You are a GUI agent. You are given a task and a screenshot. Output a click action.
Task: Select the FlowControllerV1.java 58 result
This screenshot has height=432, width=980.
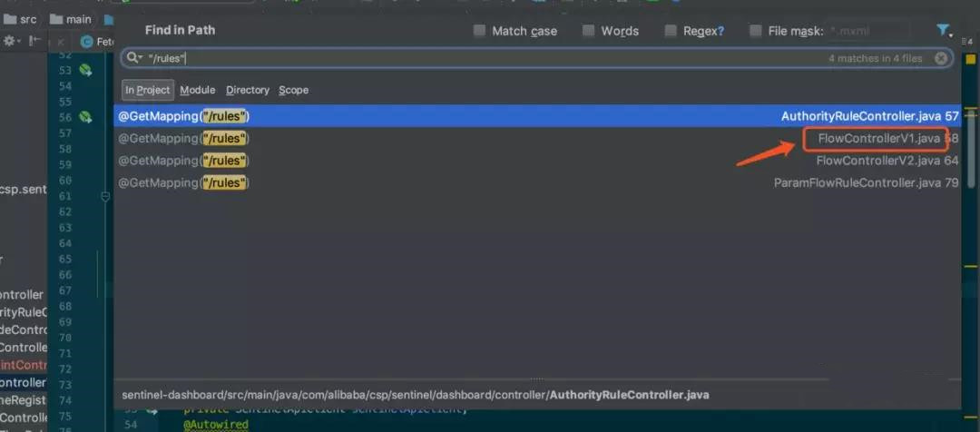click(537, 138)
